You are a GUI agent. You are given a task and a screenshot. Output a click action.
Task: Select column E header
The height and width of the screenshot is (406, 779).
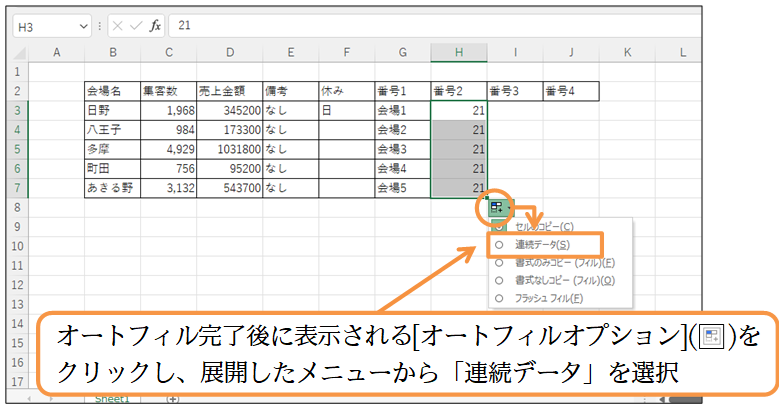(291, 53)
